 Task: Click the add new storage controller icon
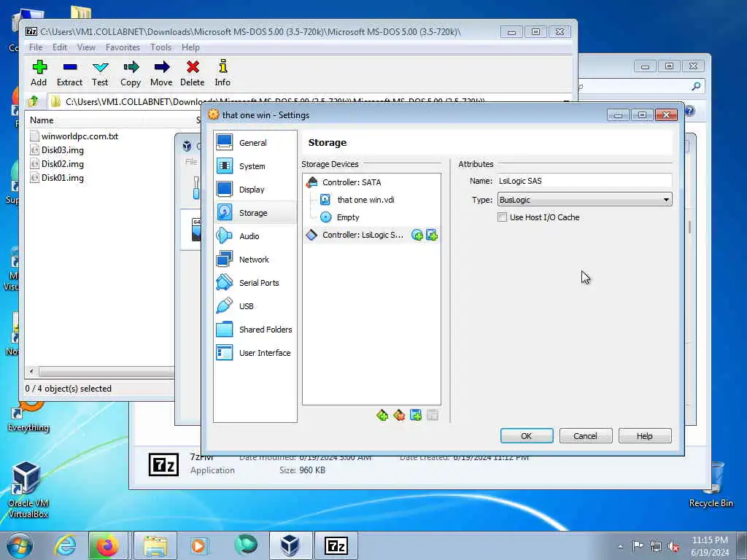pyautogui.click(x=382, y=415)
